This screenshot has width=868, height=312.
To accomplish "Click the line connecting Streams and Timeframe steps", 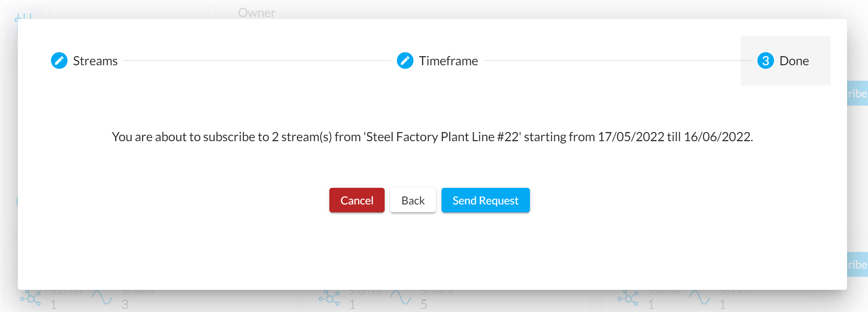I will point(257,61).
